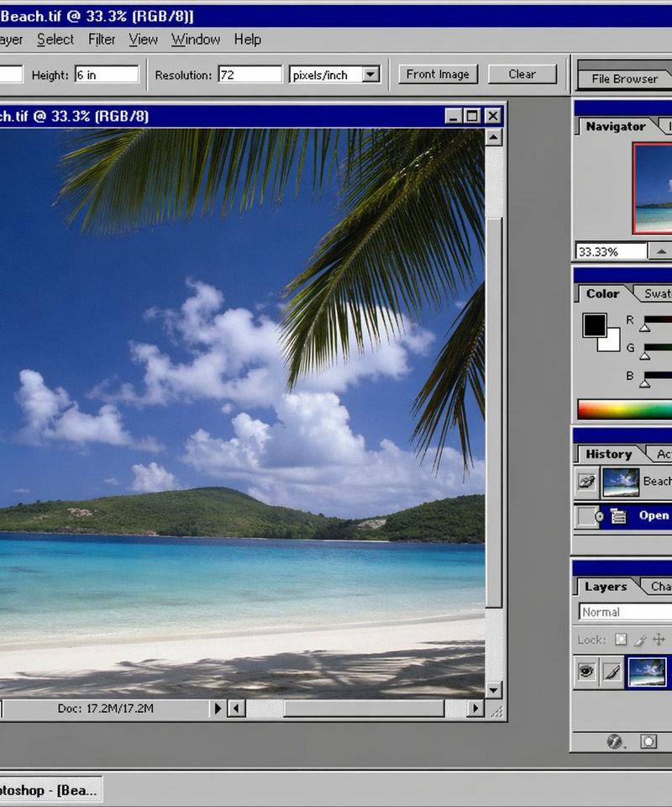
Task: Click into the Resolution input field
Action: (249, 75)
